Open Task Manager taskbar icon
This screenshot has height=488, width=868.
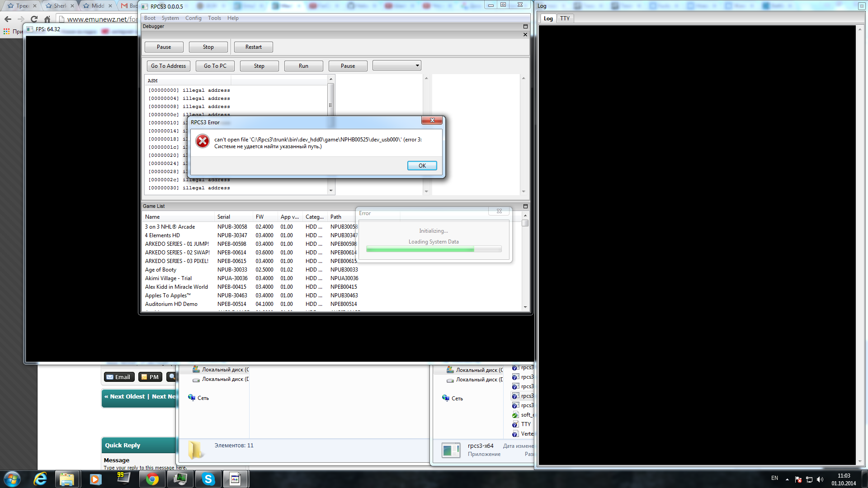pyautogui.click(x=180, y=479)
